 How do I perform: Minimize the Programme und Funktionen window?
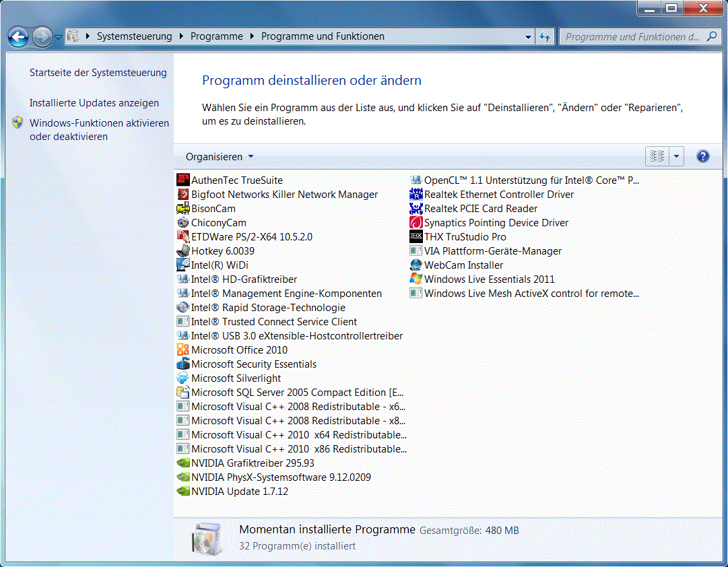click(x=649, y=8)
